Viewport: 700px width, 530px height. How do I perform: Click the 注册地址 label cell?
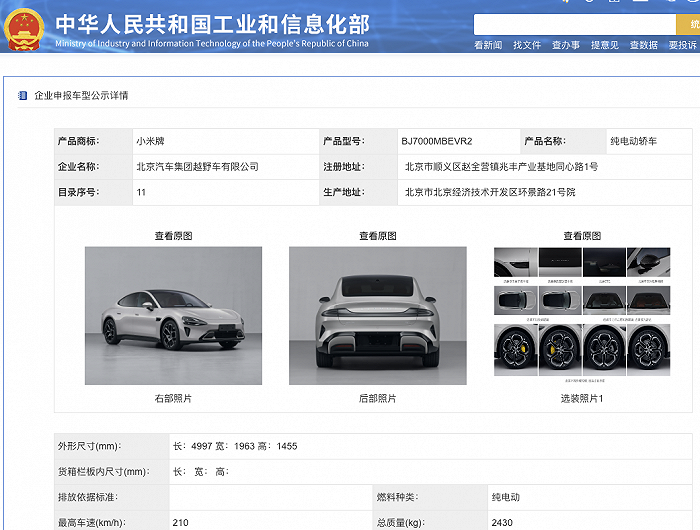(358, 167)
